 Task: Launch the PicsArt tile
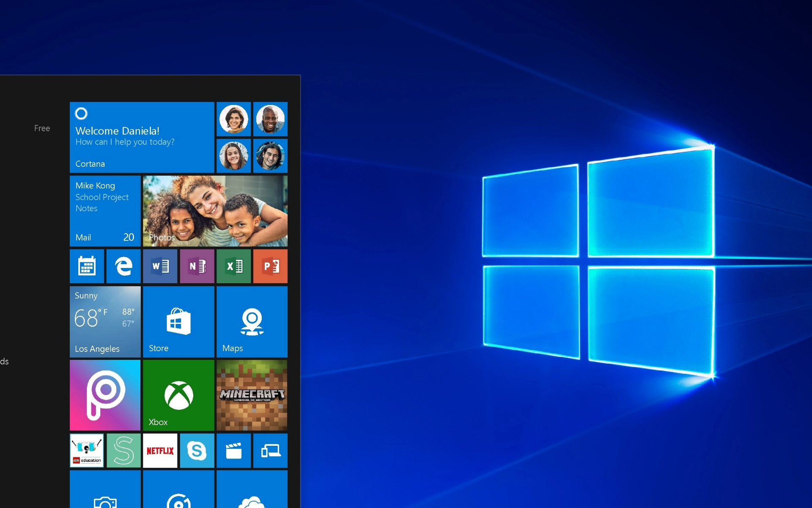(105, 395)
